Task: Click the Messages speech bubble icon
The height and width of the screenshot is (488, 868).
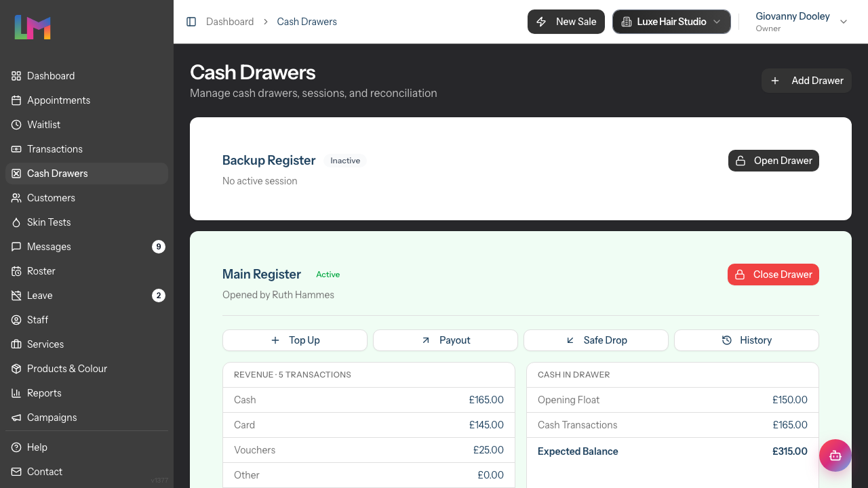Action: point(16,247)
